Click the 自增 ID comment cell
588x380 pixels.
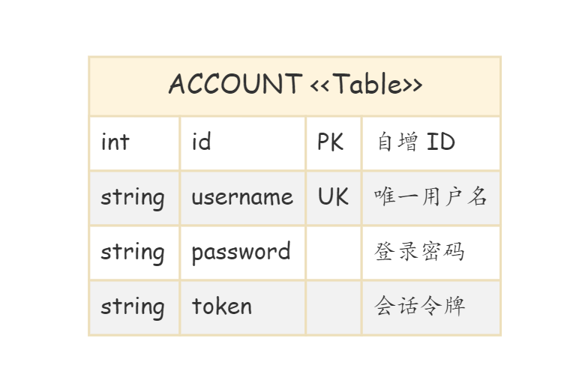pos(431,143)
